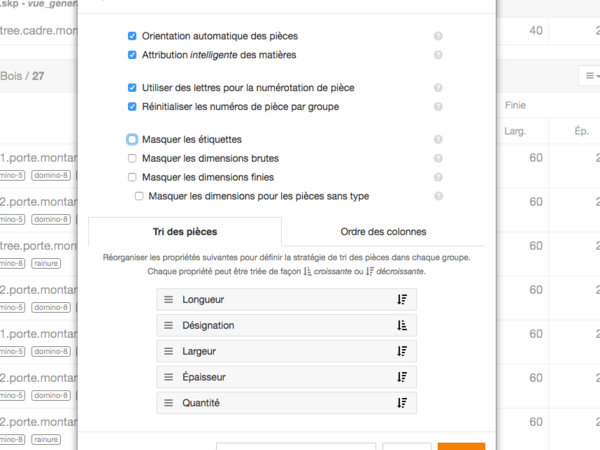
Task: Click the orange confirm button
Action: coord(461,446)
